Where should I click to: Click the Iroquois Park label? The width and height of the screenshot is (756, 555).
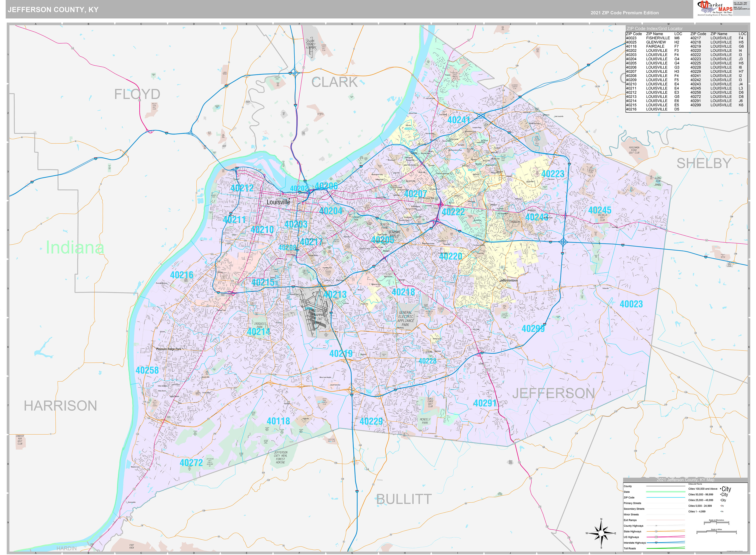click(x=260, y=326)
